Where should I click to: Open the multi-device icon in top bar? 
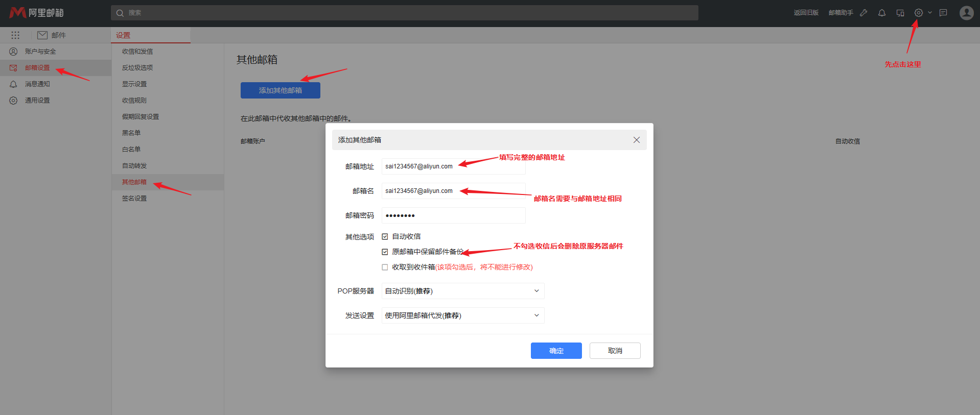pyautogui.click(x=900, y=13)
